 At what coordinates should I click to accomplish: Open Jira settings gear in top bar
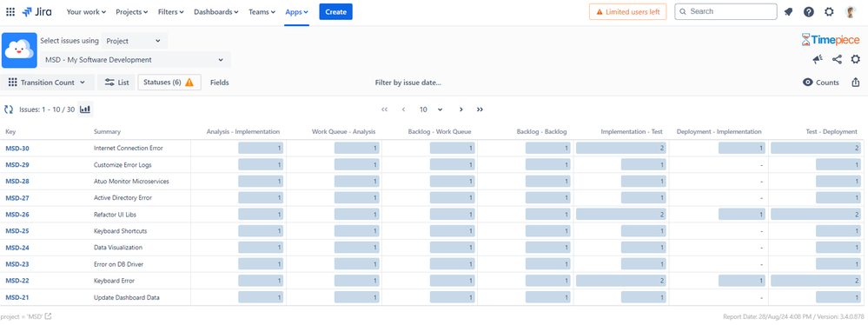[829, 11]
